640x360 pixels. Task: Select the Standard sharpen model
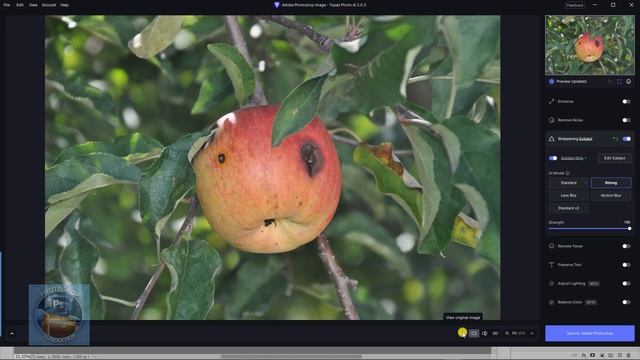[x=568, y=183]
